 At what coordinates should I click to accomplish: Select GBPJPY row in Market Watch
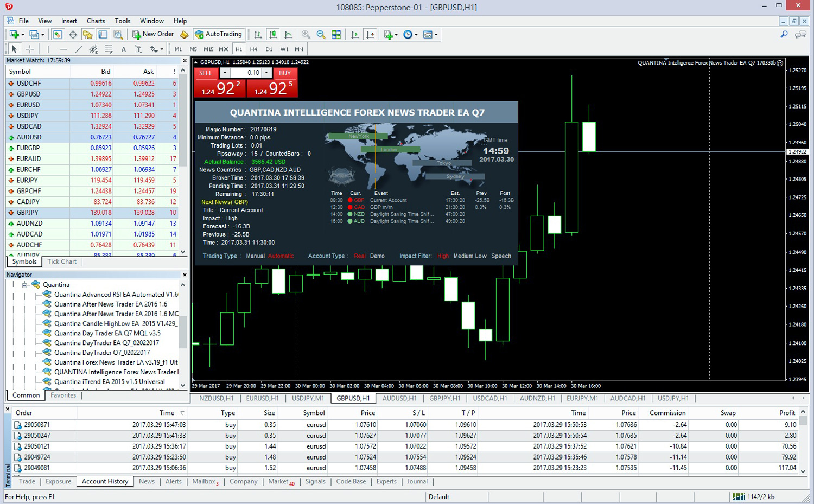[92, 213]
